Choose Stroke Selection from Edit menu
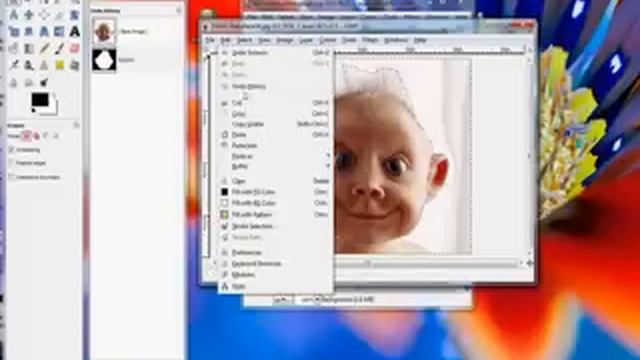 [276, 226]
